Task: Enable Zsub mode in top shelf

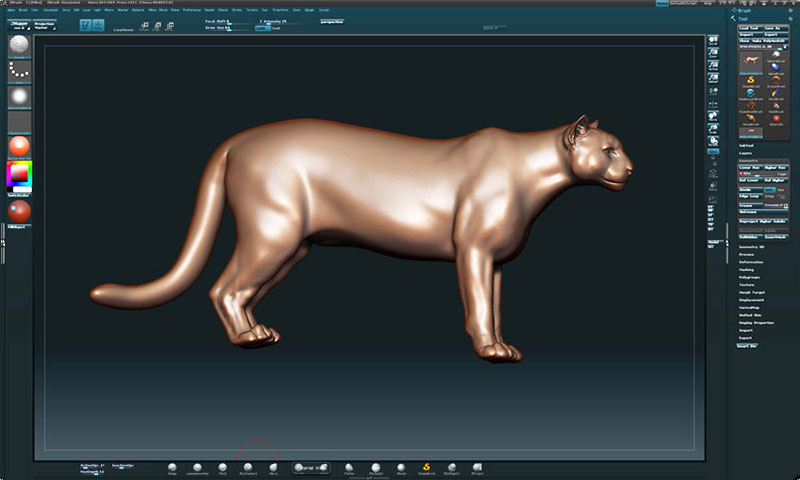Action: [x=276, y=28]
